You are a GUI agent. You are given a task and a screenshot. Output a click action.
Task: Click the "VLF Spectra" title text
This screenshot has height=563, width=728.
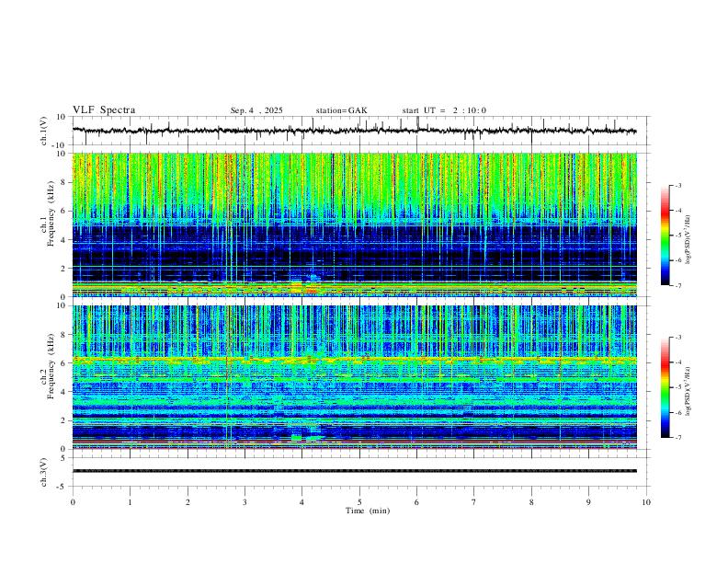click(104, 110)
